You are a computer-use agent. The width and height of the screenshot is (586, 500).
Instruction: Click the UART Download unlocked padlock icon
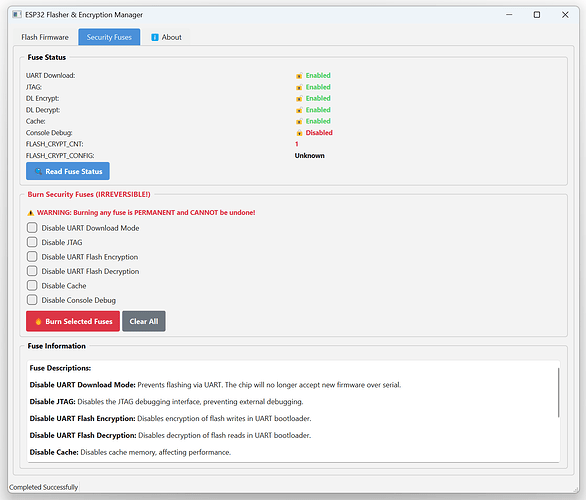coord(299,76)
